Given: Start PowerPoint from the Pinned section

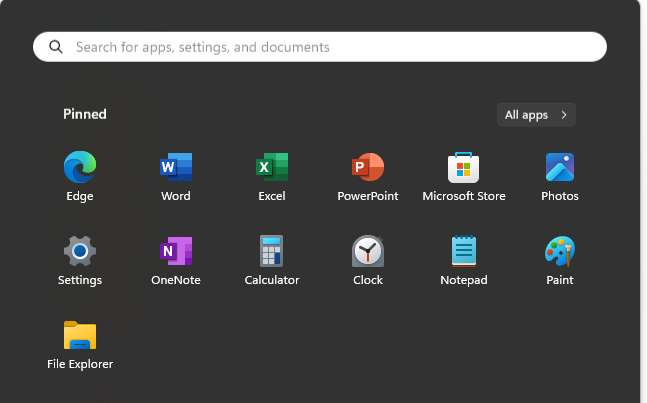Looking at the screenshot, I should coord(368,167).
